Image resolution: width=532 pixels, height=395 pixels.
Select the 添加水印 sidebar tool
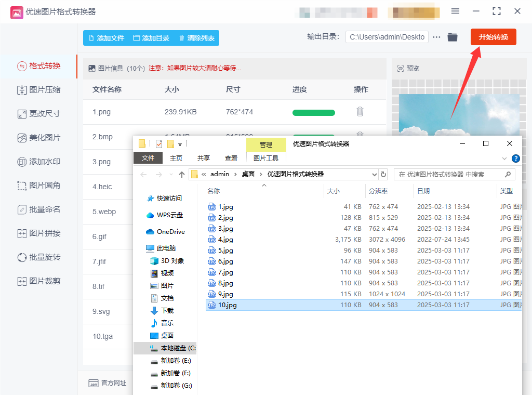pyautogui.click(x=38, y=162)
